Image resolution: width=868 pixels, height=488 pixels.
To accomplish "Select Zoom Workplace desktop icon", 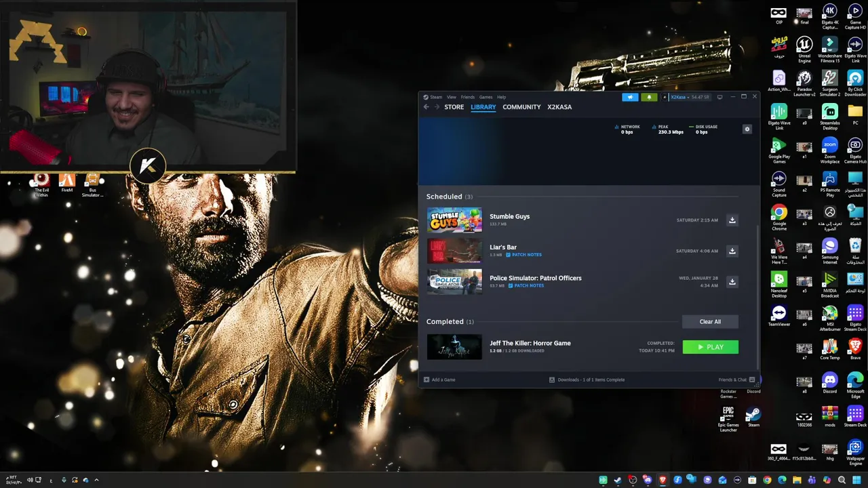I will click(829, 150).
